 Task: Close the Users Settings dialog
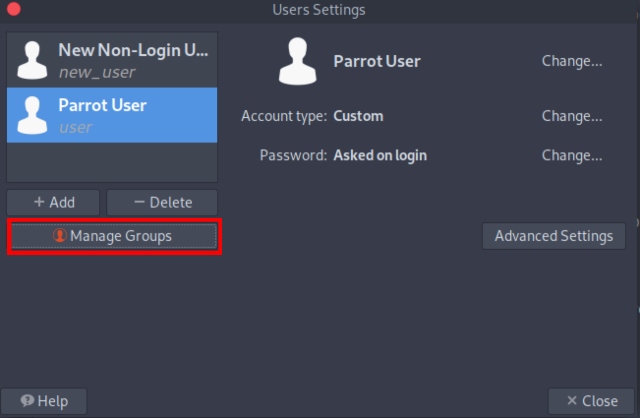click(x=591, y=401)
